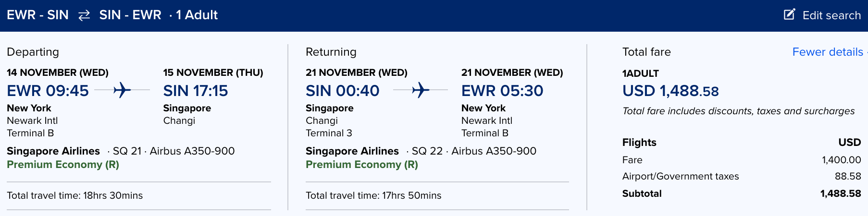This screenshot has width=868, height=216.
Task: Click the Airport/Government taxes row
Action: [x=680, y=176]
